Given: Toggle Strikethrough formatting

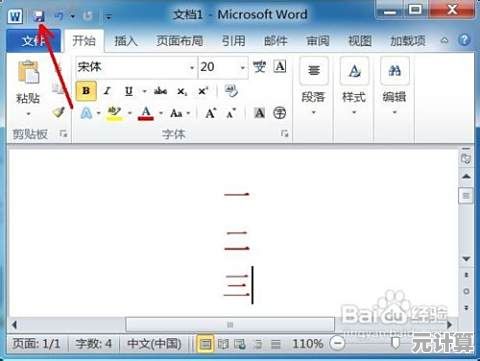Looking at the screenshot, I should coord(160,91).
